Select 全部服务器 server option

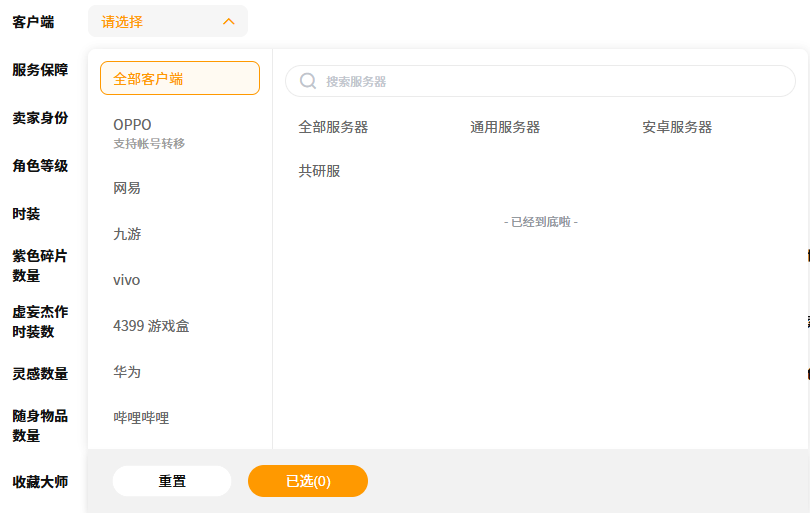pos(333,127)
